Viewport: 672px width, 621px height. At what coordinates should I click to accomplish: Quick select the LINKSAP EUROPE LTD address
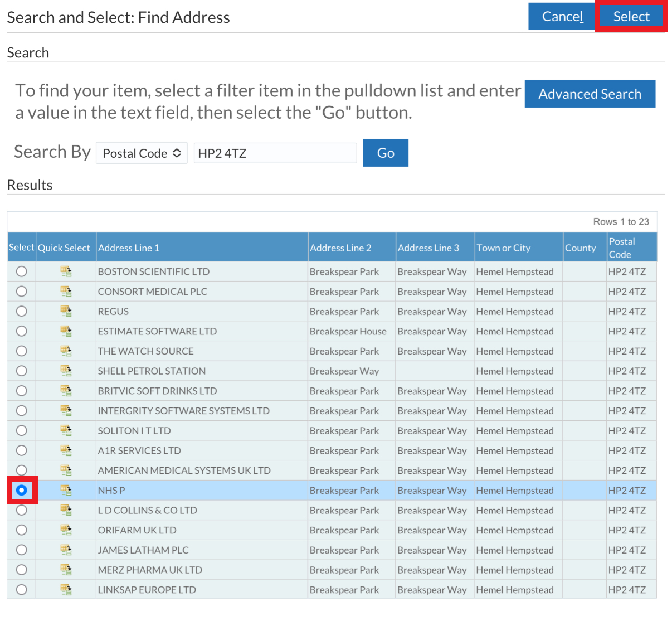tap(66, 590)
